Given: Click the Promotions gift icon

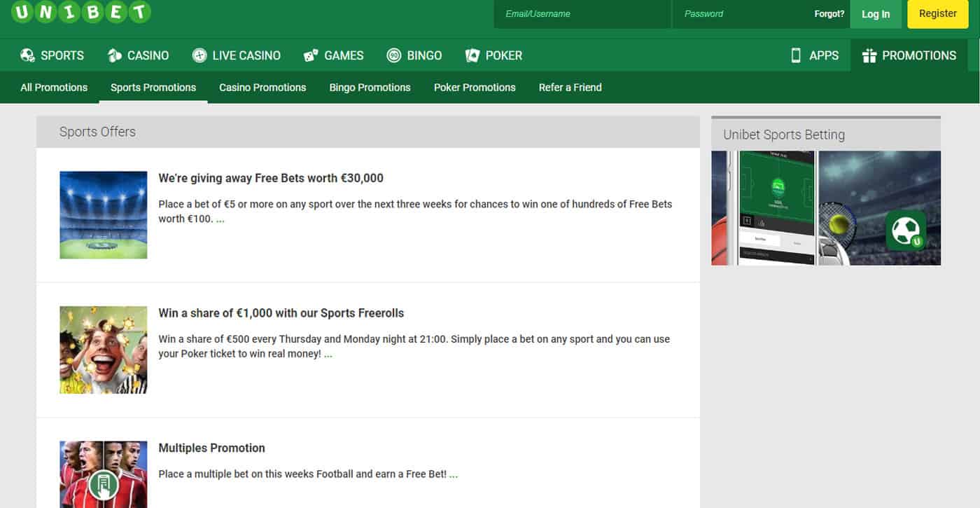Looking at the screenshot, I should pos(869,55).
